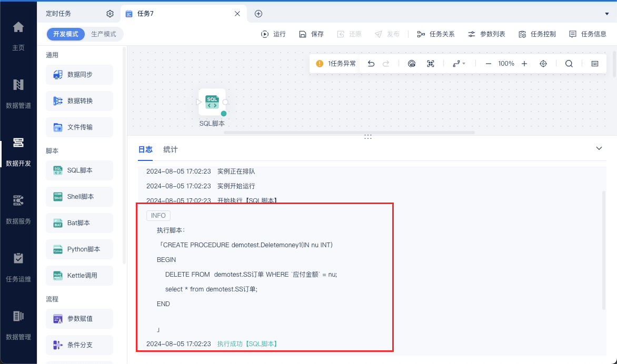This screenshot has width=617, height=364.
Task: Click the 运行 button
Action: click(x=273, y=34)
